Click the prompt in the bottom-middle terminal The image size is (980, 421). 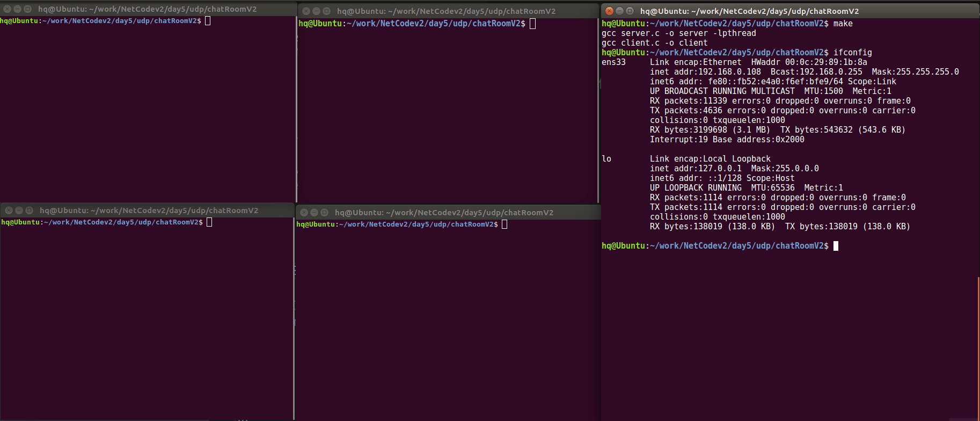397,224
